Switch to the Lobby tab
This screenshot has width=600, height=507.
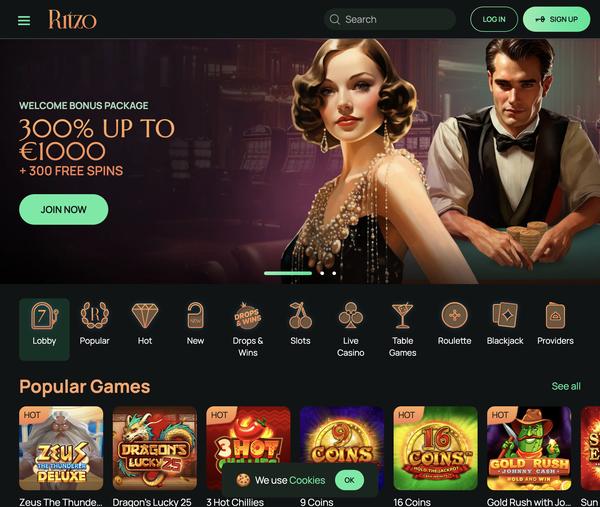(44, 329)
